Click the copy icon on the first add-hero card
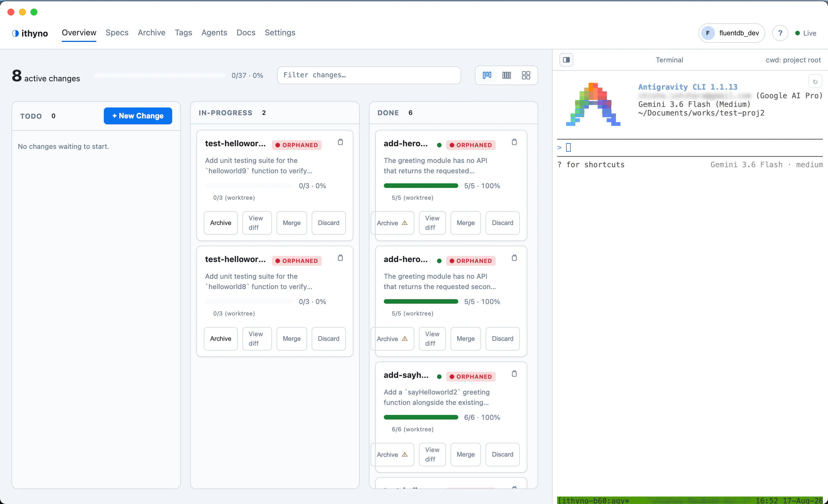 (514, 142)
